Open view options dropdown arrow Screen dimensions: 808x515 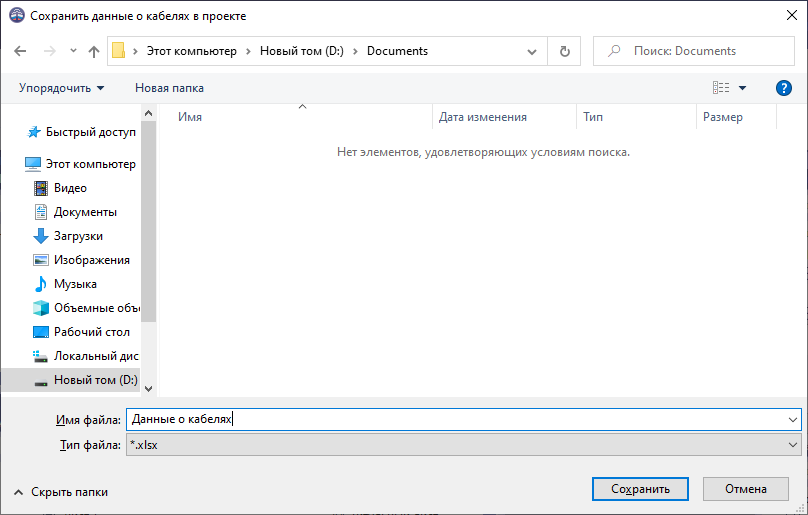click(743, 88)
